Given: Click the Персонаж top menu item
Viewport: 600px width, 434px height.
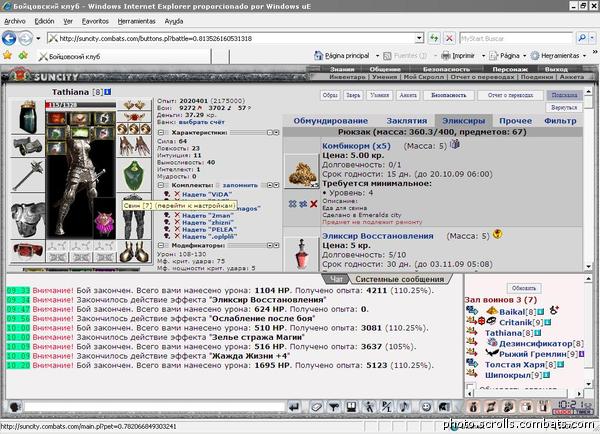Looking at the screenshot, I should pyautogui.click(x=510, y=69).
